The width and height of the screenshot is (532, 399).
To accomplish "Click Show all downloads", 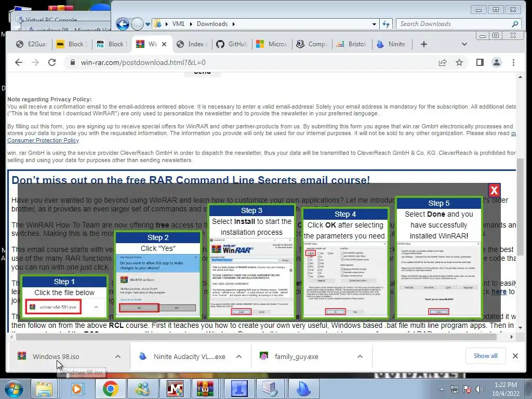I will click(x=486, y=356).
